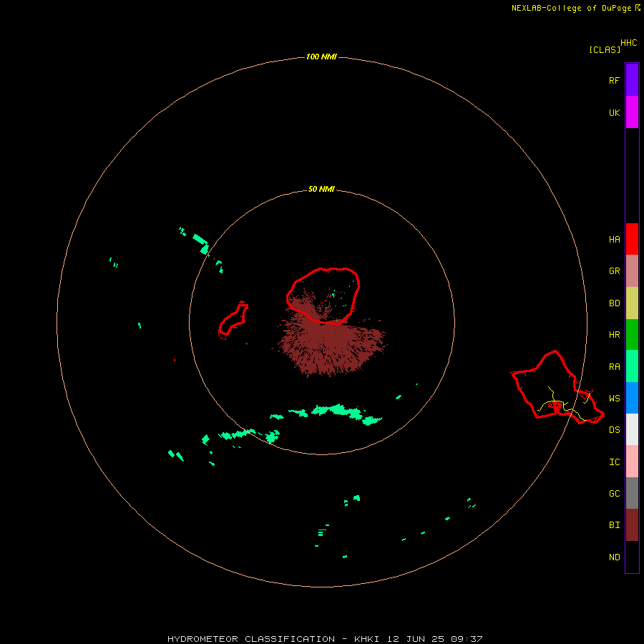
Task: Click the UK legend label
Action: coord(614,112)
